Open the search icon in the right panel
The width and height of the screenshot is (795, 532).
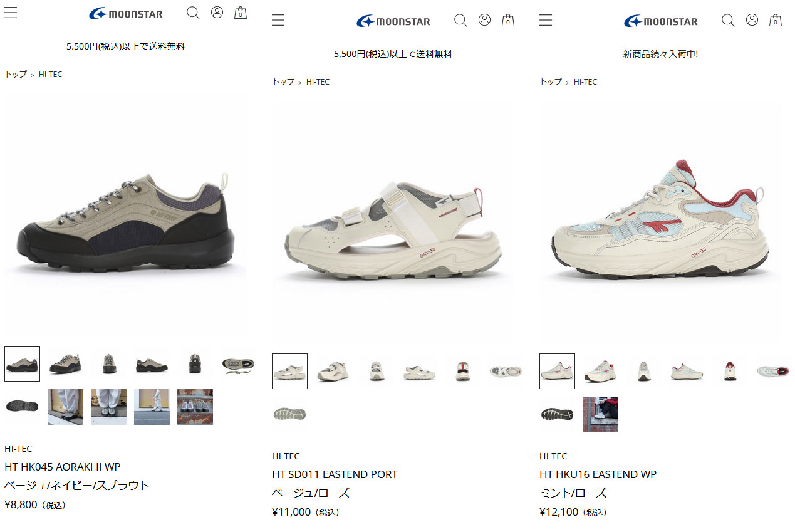click(728, 21)
